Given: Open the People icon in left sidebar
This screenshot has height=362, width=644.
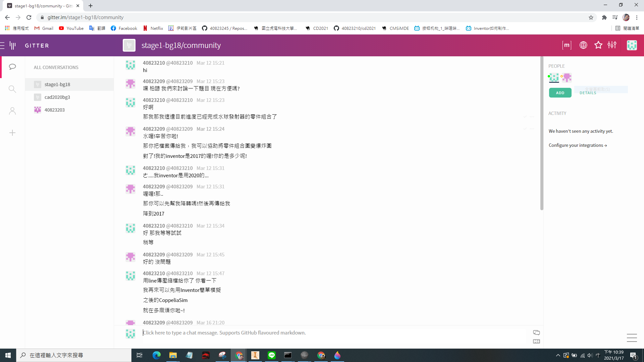Looking at the screenshot, I should click(12, 111).
